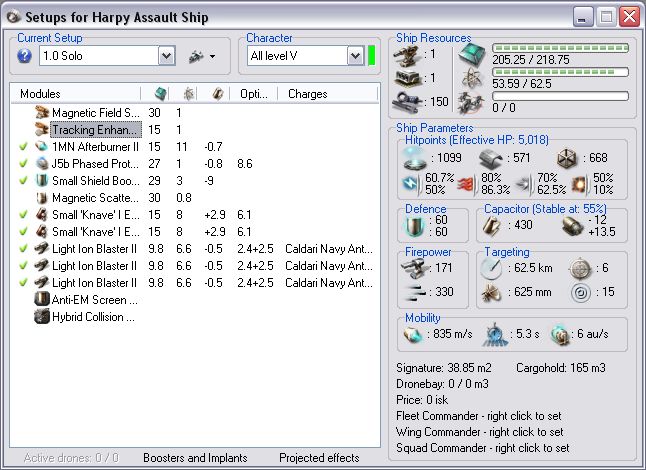Expand the small arrow beside the ship icon
This screenshot has height=470, width=646.
point(213,56)
